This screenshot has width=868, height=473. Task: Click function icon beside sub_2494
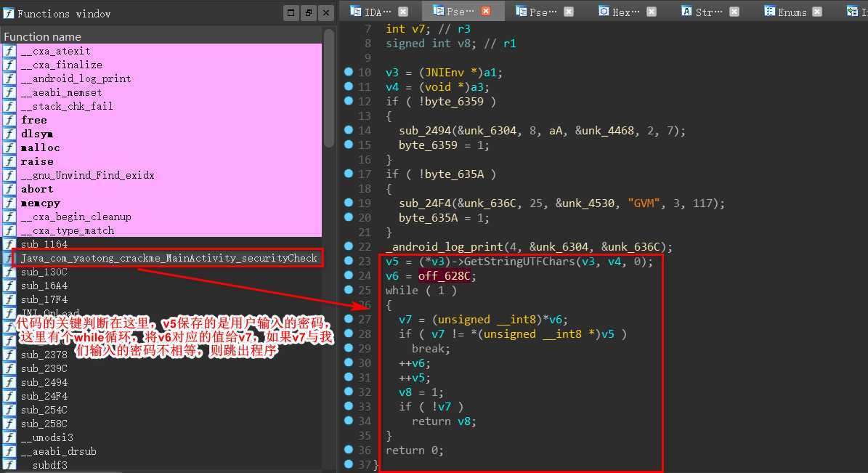coord(9,382)
